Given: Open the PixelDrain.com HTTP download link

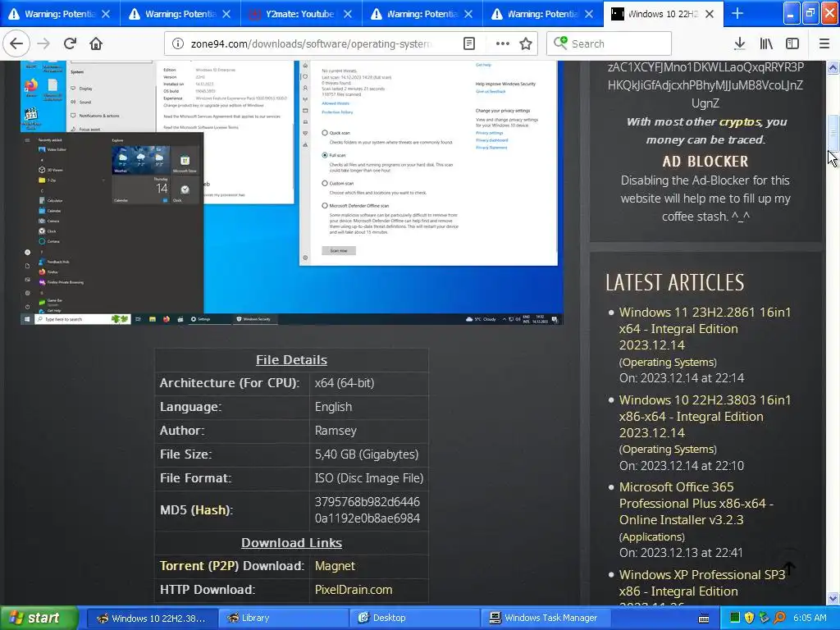Looking at the screenshot, I should (354, 589).
